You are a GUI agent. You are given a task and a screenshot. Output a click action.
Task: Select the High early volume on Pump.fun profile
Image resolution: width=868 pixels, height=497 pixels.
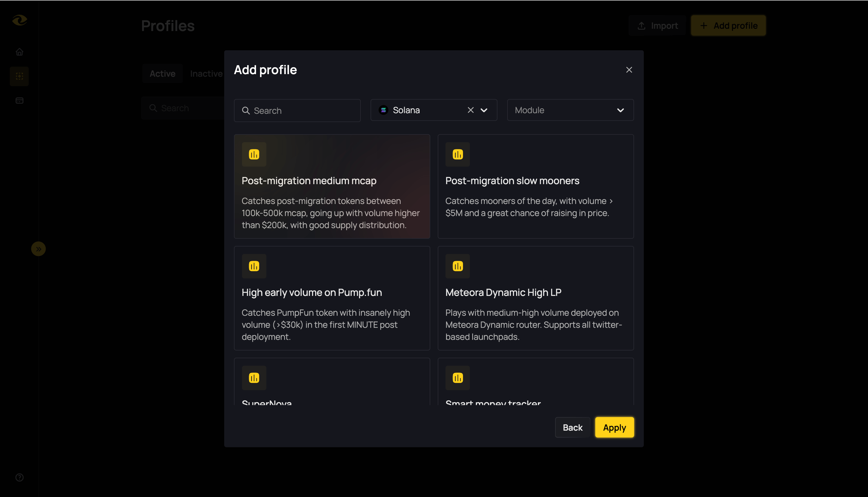coord(332,298)
